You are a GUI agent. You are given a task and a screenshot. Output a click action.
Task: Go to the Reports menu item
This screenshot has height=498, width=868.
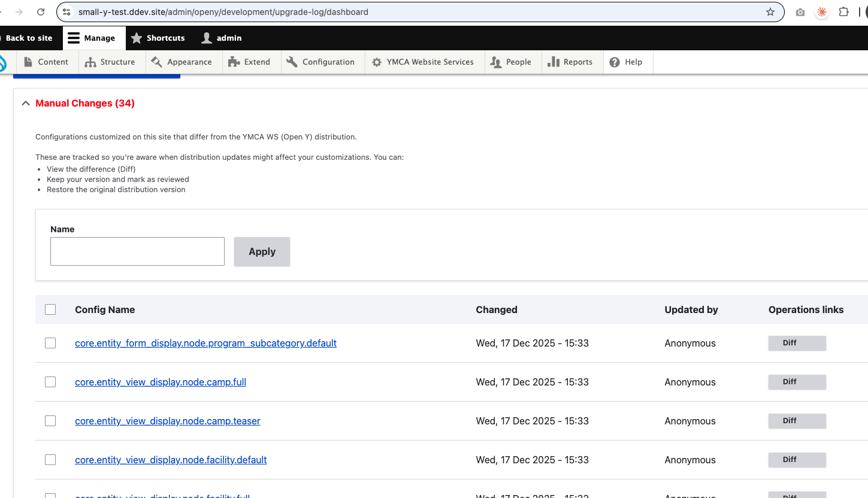pyautogui.click(x=570, y=62)
